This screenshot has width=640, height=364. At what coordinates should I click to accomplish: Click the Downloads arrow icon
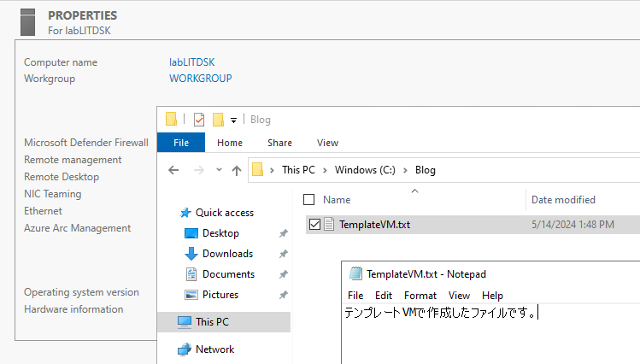click(x=191, y=254)
